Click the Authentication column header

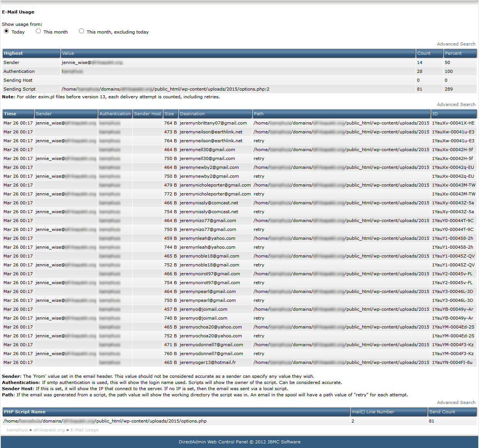coord(115,114)
